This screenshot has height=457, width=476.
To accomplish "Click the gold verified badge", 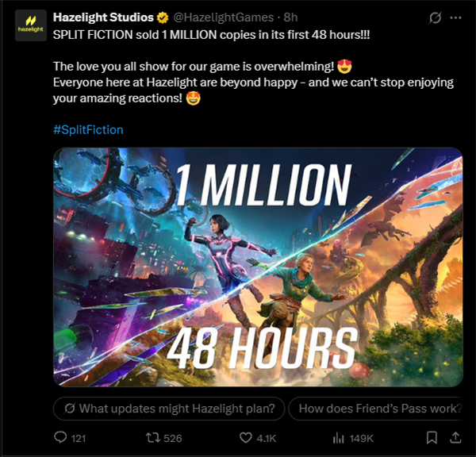I will (x=163, y=17).
